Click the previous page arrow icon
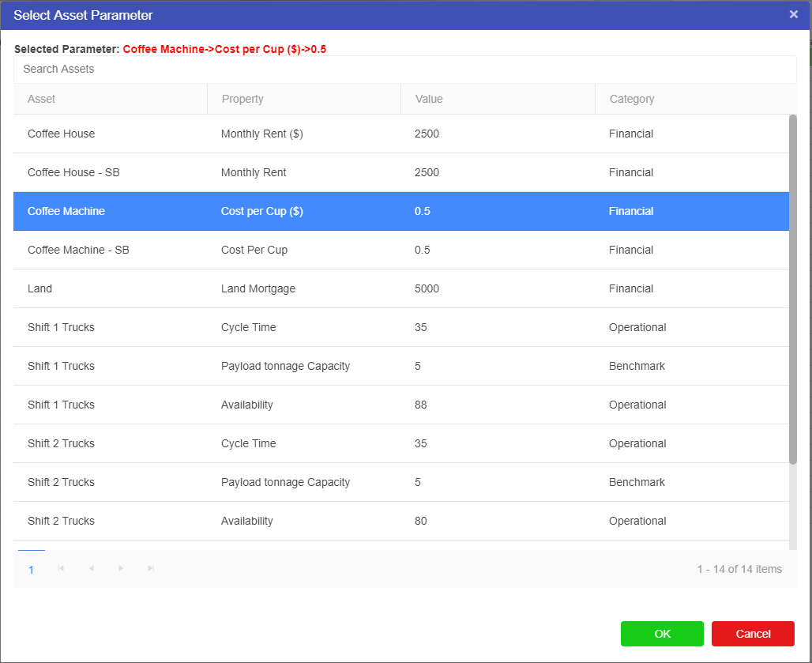Screen dimensions: 812x663 pos(91,569)
